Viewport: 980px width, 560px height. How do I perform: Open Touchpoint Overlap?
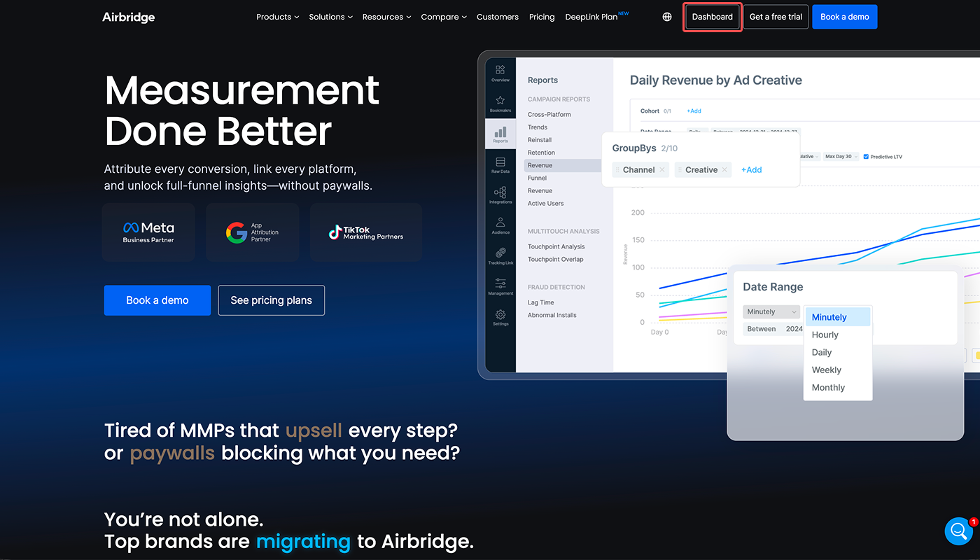pyautogui.click(x=555, y=259)
